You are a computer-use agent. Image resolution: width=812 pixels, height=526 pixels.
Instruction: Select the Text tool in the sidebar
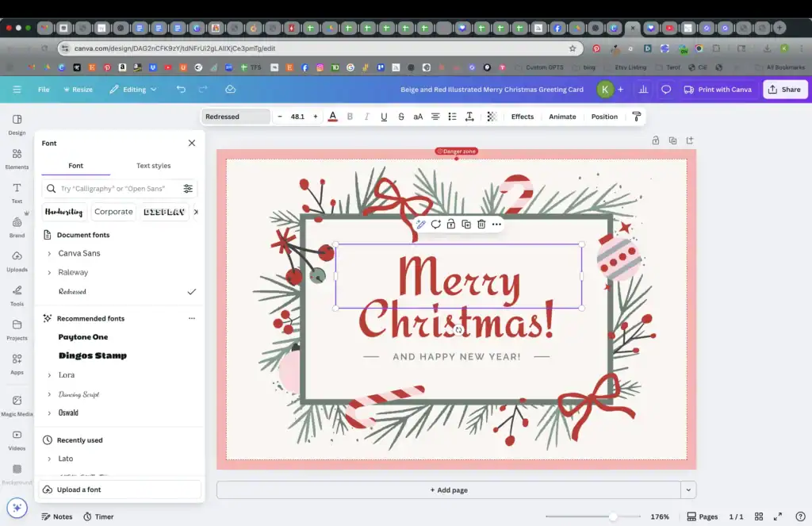(16, 193)
